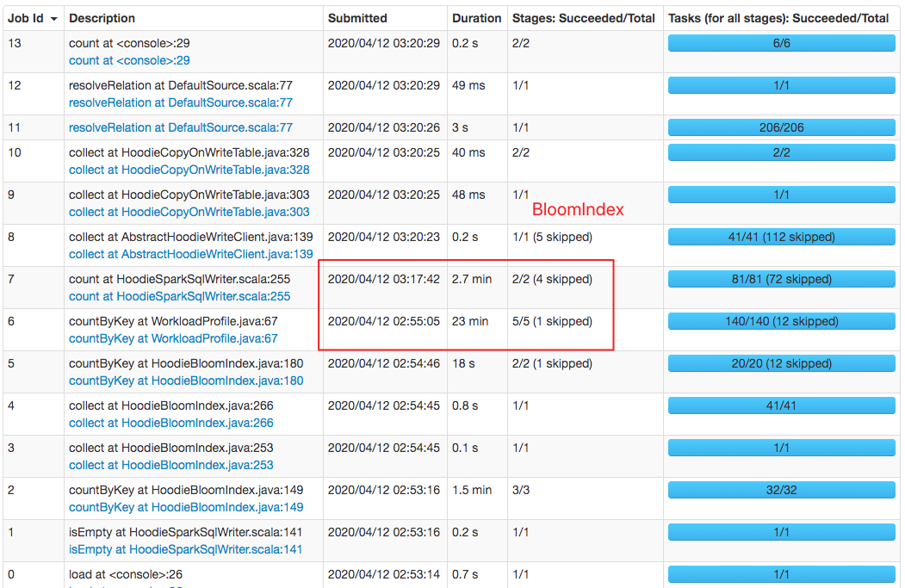Select the duration value 23 min

(x=470, y=321)
